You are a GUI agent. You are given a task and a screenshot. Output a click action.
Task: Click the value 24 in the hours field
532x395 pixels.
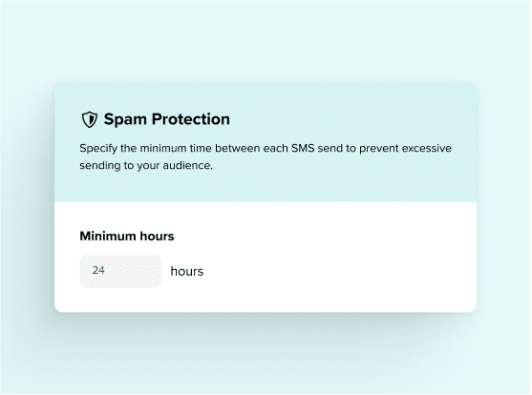pos(98,270)
